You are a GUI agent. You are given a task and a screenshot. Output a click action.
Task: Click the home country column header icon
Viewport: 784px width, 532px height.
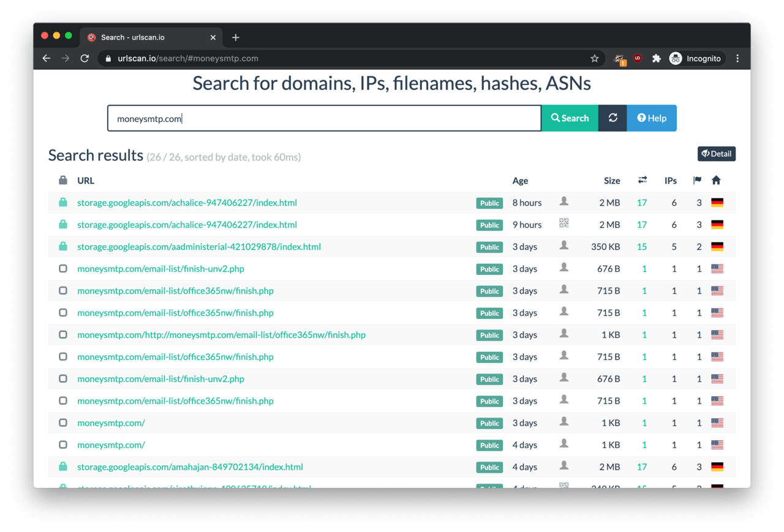(x=716, y=180)
